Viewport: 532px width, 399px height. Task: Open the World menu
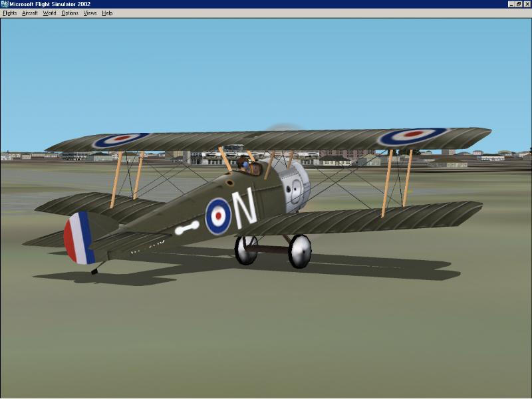pos(50,13)
